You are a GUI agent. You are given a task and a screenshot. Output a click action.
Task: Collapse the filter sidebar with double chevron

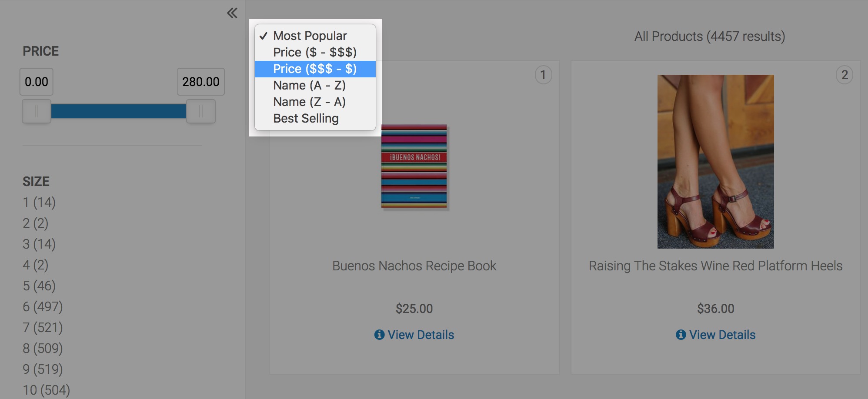tap(232, 13)
